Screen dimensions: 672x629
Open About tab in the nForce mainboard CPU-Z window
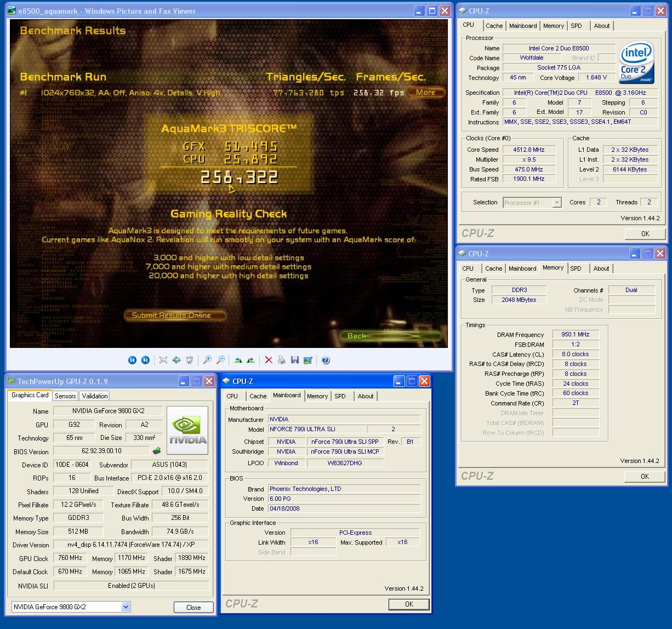point(366,396)
